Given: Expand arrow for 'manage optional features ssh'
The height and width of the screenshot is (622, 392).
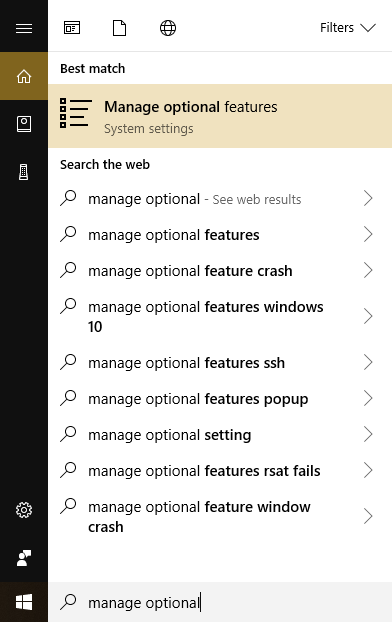Looking at the screenshot, I should pyautogui.click(x=368, y=363).
